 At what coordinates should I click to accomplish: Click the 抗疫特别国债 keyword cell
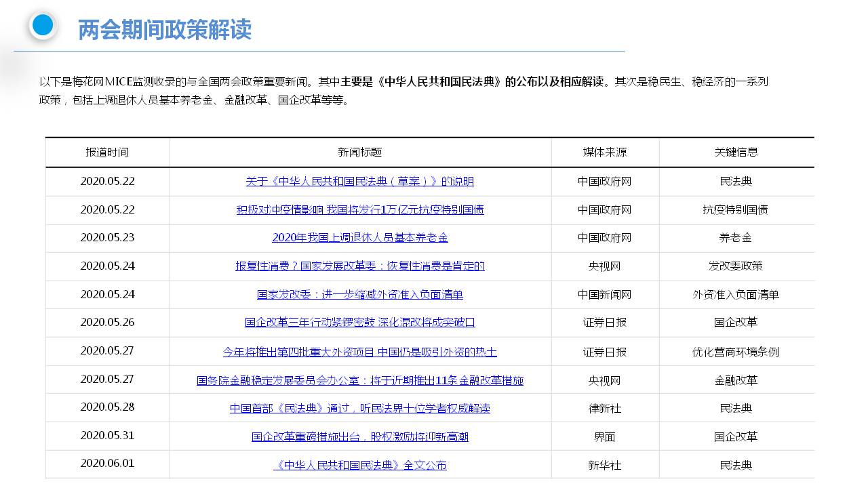tap(736, 210)
